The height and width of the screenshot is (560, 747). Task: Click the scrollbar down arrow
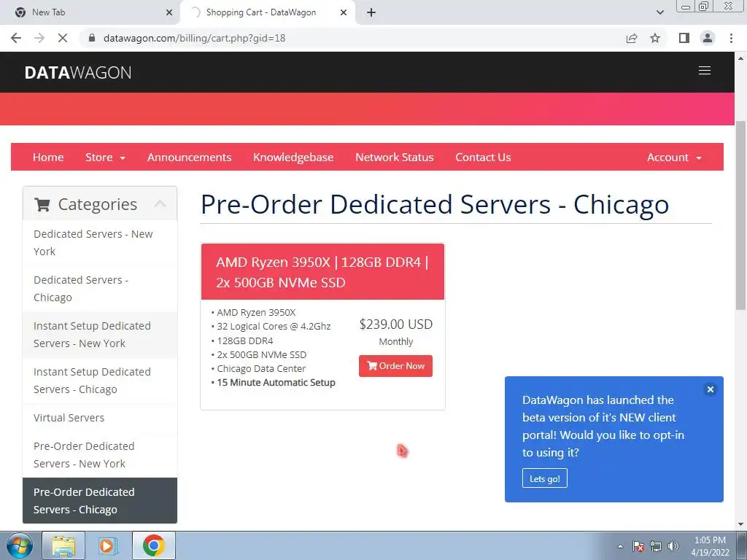740,524
